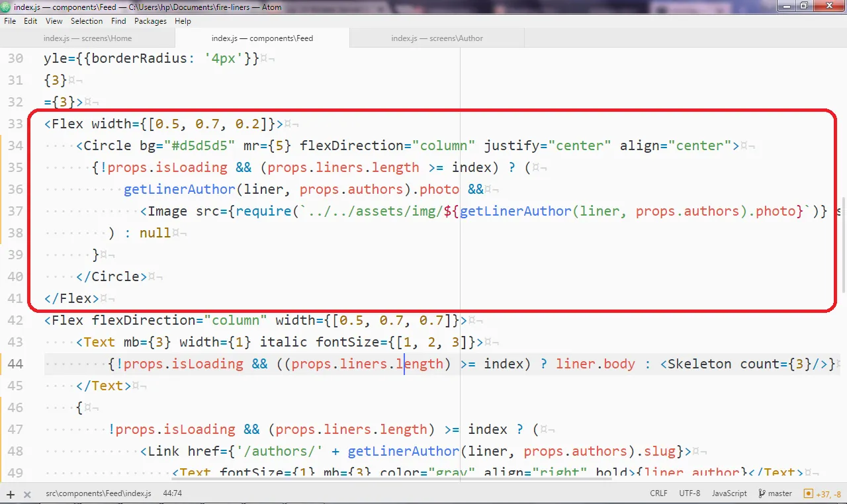Click line number 33 in the gutter
Image resolution: width=847 pixels, height=504 pixels.
pyautogui.click(x=15, y=124)
